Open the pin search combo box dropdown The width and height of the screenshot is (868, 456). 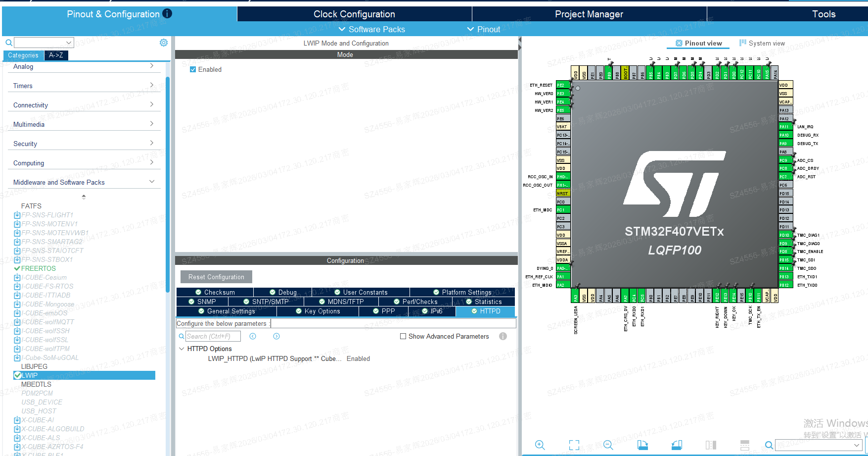coord(857,445)
